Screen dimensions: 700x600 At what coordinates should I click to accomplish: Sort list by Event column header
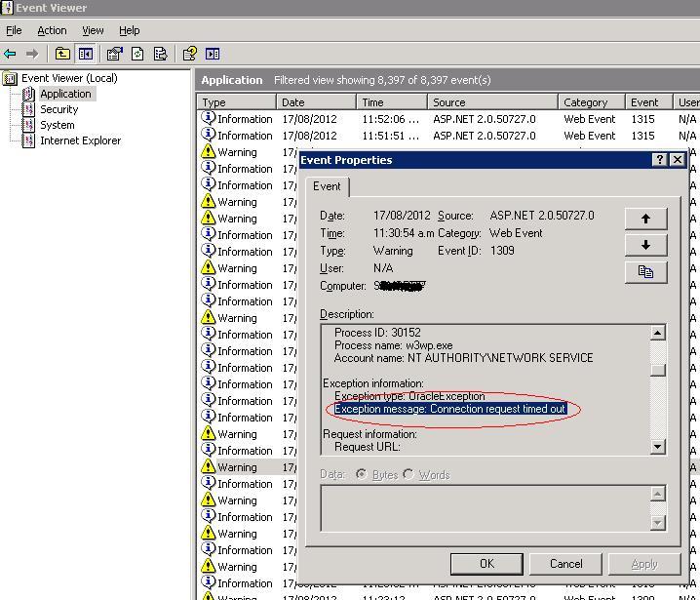[649, 102]
